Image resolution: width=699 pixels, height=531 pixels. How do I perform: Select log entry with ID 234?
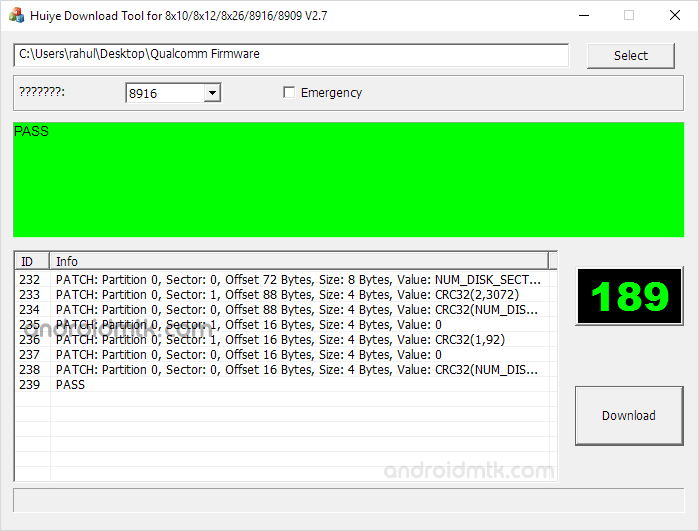click(298, 310)
